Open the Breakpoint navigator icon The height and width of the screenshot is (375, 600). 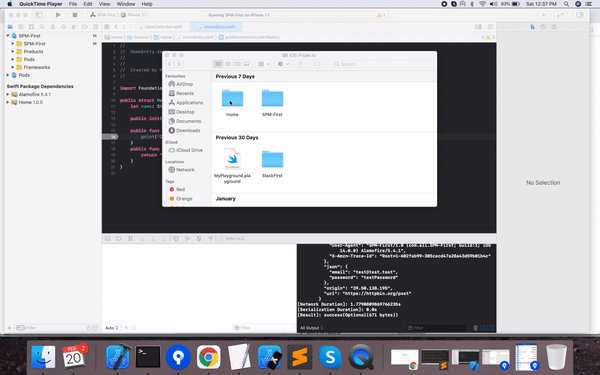(85, 27)
